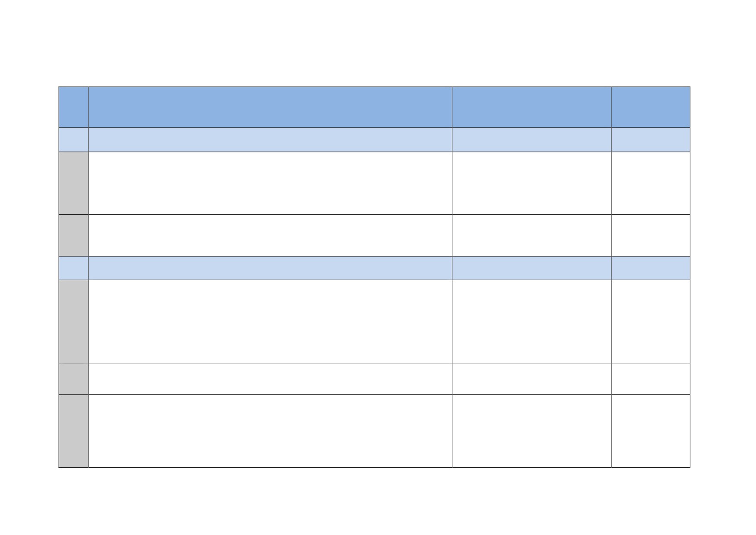
Task: Select last-column cell of second white row
Action: (x=651, y=235)
